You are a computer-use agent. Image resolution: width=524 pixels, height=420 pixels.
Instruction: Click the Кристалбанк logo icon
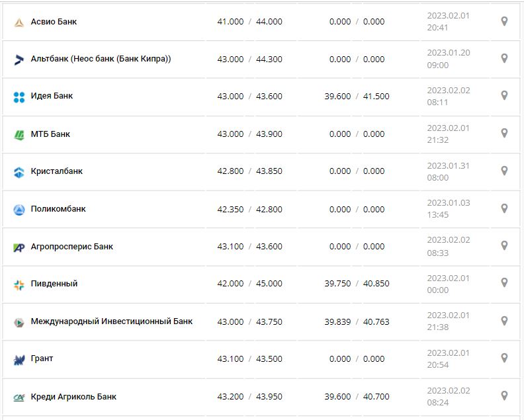pos(19,172)
